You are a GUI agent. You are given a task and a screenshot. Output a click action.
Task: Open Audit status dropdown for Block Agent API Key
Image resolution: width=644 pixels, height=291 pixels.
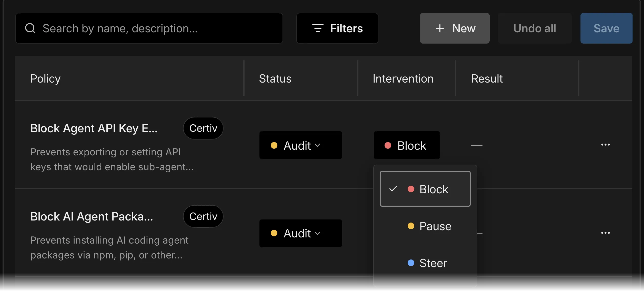pyautogui.click(x=300, y=145)
